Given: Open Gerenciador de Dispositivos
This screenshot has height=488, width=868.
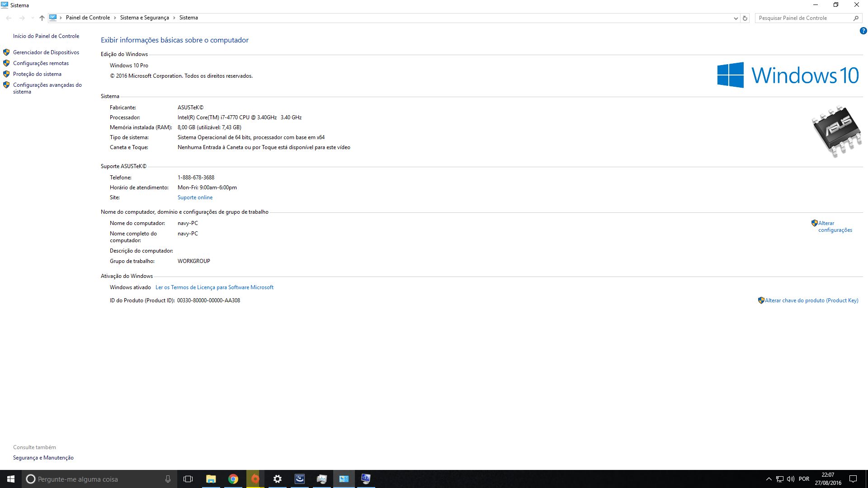Looking at the screenshot, I should (46, 52).
